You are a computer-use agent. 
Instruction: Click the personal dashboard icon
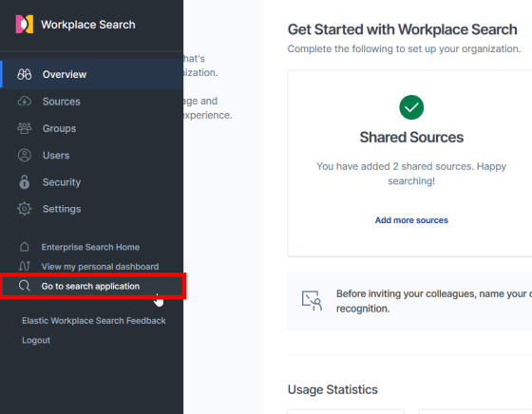[25, 266]
